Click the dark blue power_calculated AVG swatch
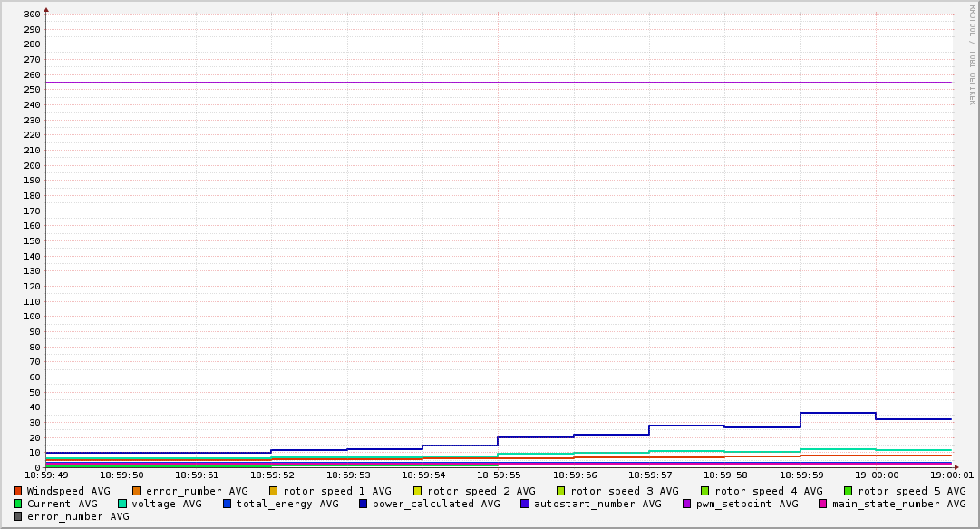Image resolution: width=980 pixels, height=529 pixels. tap(363, 504)
